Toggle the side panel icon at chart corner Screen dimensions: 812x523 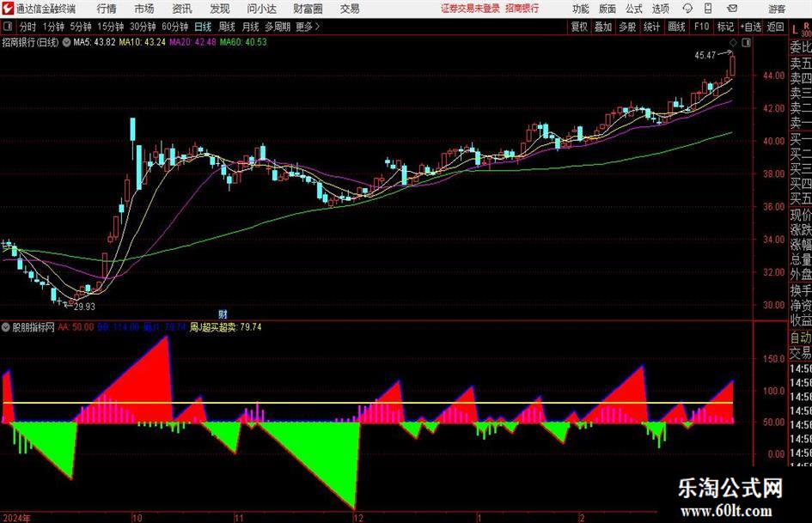tap(746, 43)
